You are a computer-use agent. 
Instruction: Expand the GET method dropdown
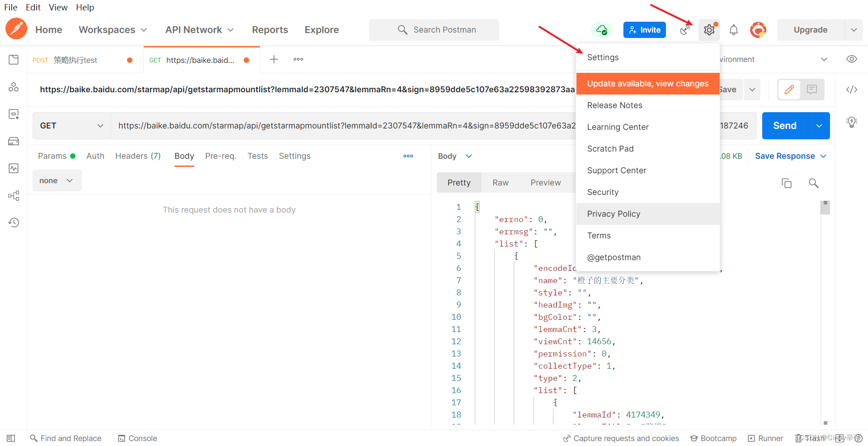[x=72, y=126]
